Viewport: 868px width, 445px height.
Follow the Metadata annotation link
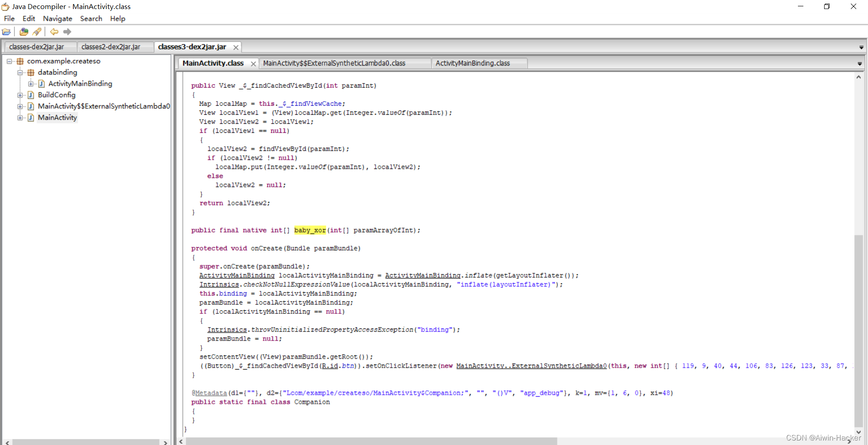211,393
